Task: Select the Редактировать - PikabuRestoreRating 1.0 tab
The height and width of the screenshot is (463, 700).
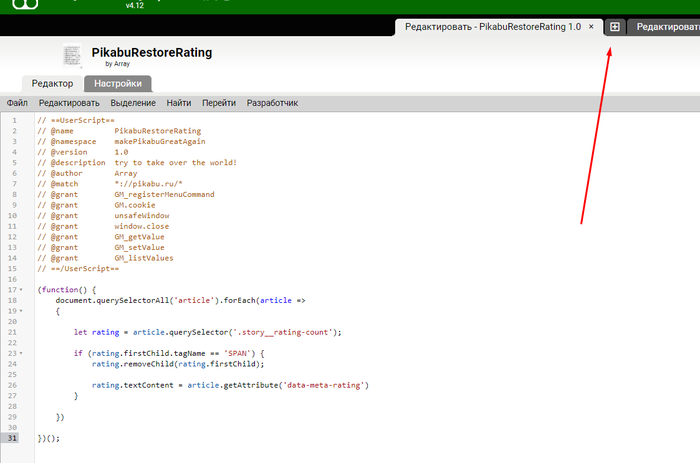Action: tap(492, 27)
